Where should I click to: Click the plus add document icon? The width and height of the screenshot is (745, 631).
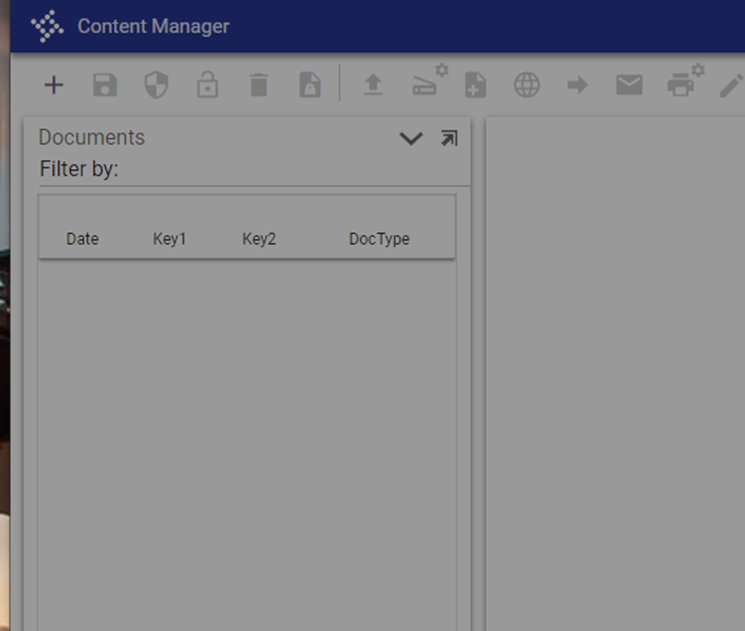coord(54,86)
